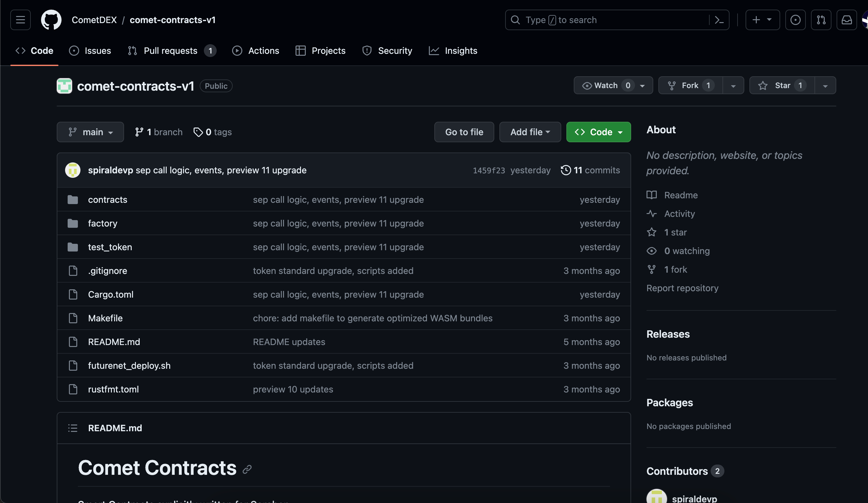The width and height of the screenshot is (868, 503).
Task: Toggle Watch on this repository
Action: 605,86
